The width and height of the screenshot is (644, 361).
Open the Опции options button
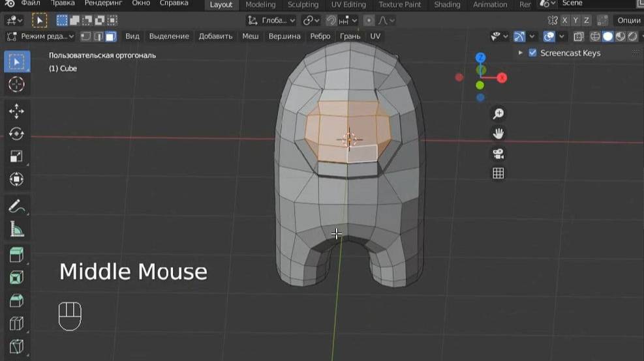click(x=628, y=20)
